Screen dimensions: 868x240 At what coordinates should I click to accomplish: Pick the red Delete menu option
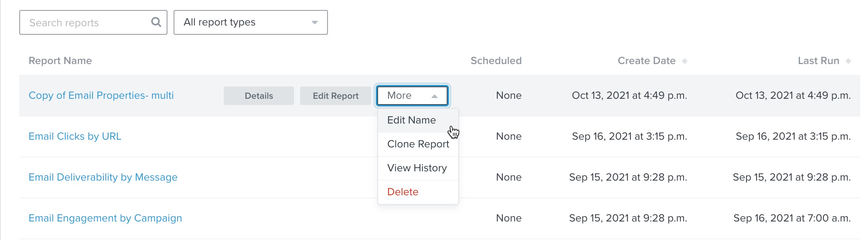coord(402,192)
